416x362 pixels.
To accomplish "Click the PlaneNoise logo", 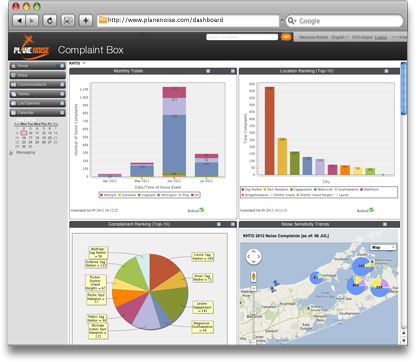I will (x=31, y=47).
